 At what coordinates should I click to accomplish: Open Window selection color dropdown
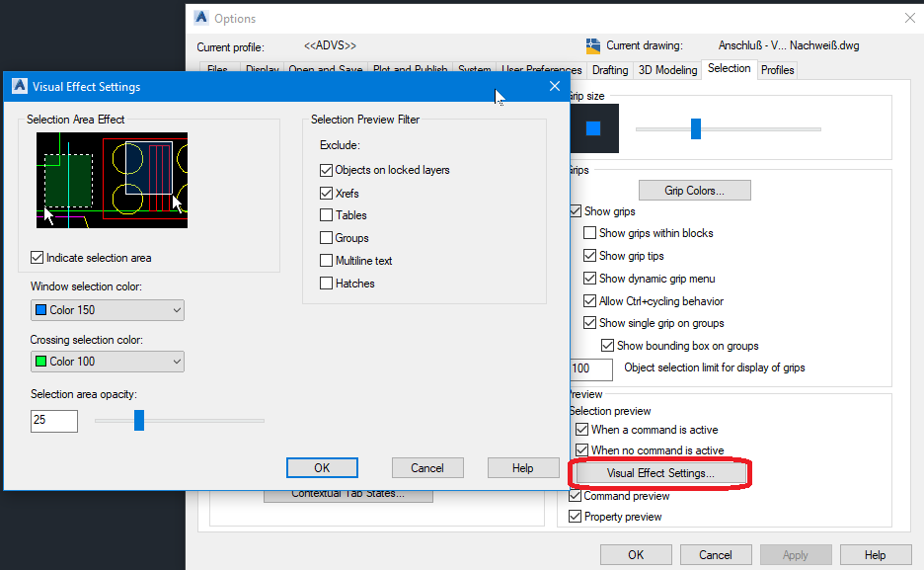pos(108,310)
